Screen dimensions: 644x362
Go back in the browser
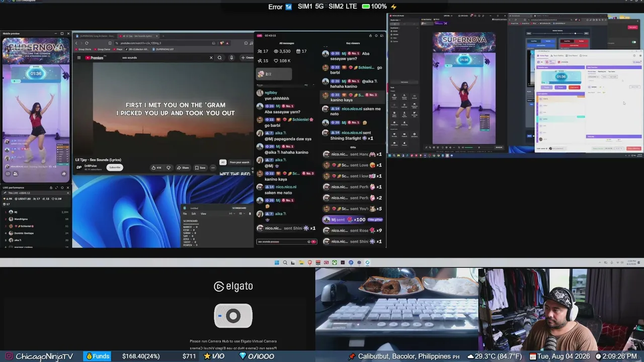[77, 43]
